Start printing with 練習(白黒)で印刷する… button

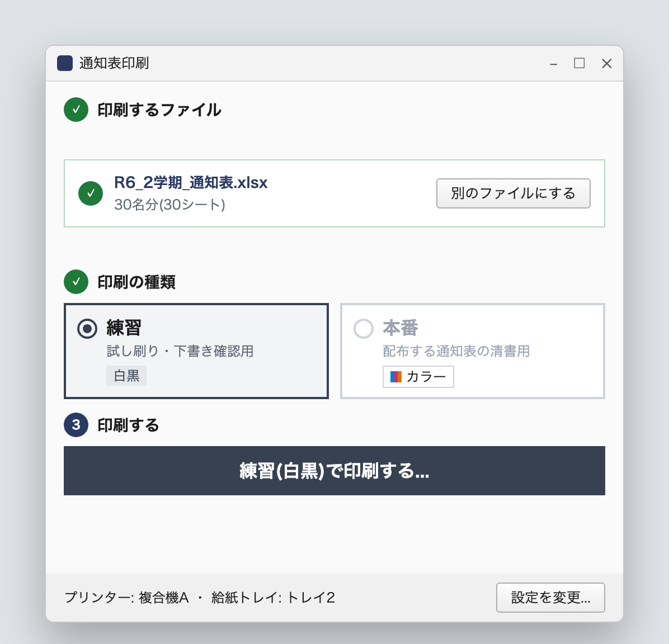(334, 471)
